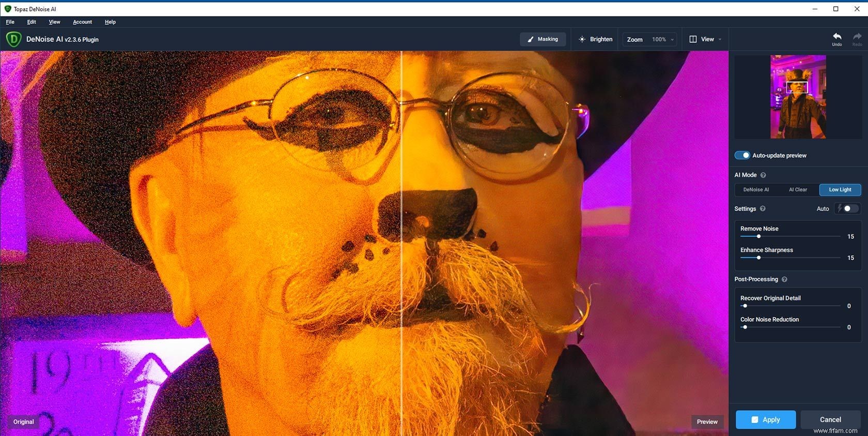This screenshot has height=436, width=868.
Task: Click the vertical split comparison divider
Action: pyautogui.click(x=401, y=243)
